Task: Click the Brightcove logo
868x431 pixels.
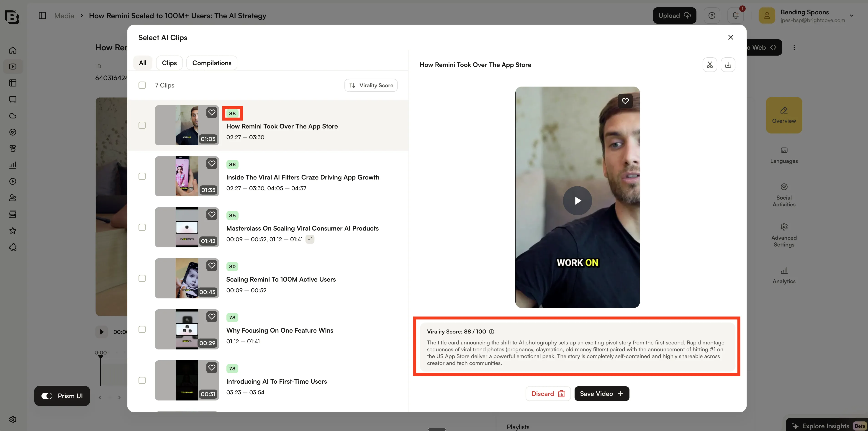Action: tap(12, 17)
